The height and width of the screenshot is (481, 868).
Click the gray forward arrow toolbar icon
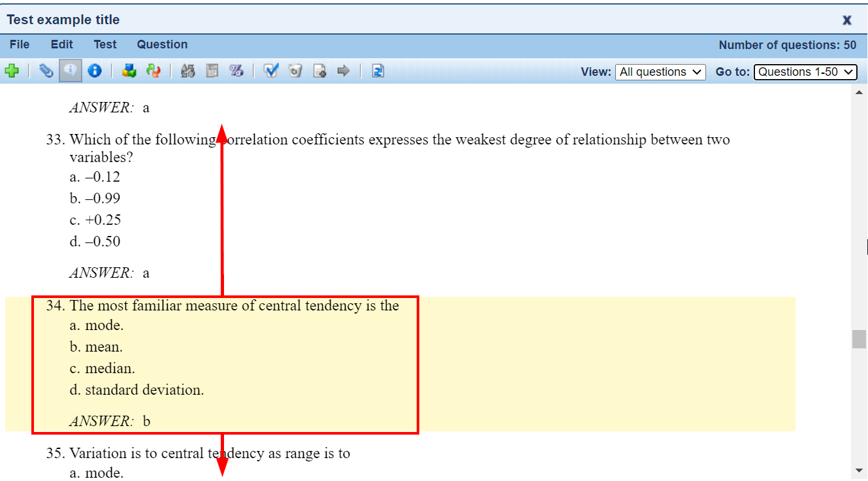click(344, 71)
